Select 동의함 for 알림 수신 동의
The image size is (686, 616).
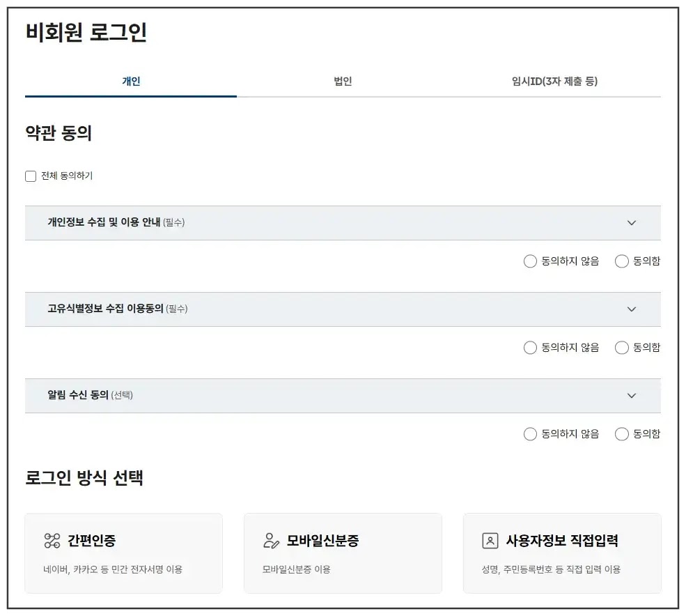click(622, 434)
